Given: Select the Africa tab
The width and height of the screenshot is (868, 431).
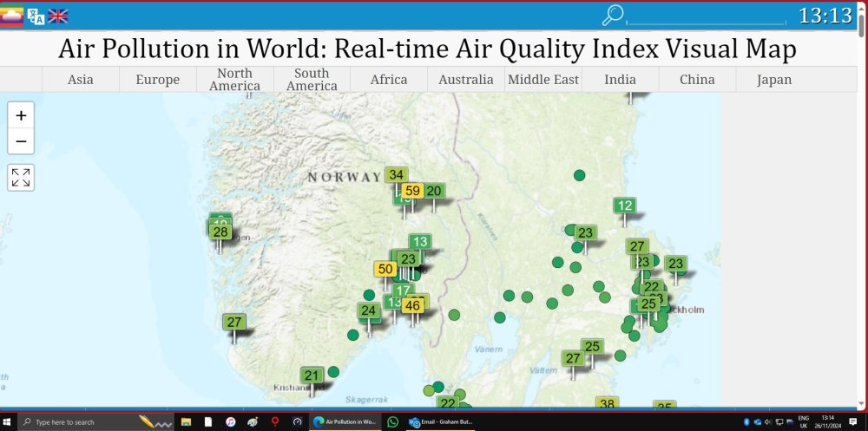Looking at the screenshot, I should pos(389,79).
